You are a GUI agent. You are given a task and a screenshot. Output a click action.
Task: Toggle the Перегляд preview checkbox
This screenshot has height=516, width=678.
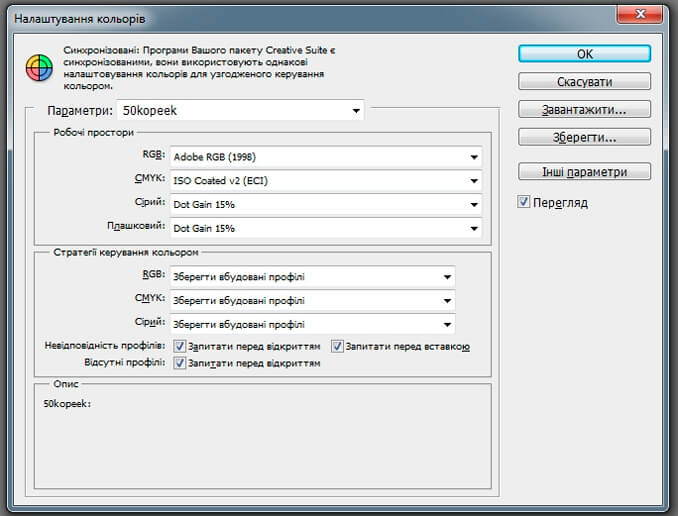tap(524, 202)
